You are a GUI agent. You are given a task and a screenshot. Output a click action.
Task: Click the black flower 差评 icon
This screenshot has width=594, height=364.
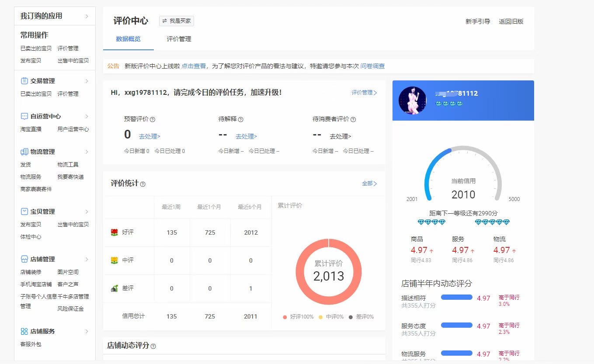(115, 288)
